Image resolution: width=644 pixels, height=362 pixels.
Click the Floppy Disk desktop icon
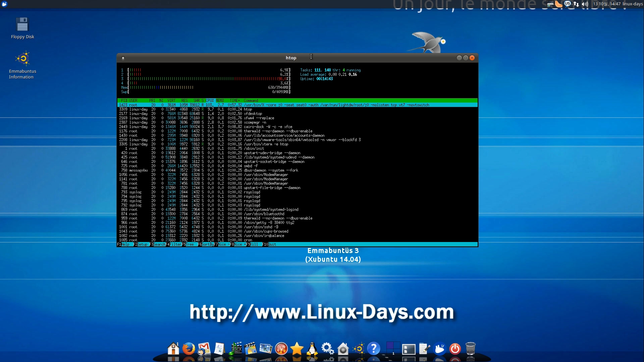pyautogui.click(x=22, y=28)
